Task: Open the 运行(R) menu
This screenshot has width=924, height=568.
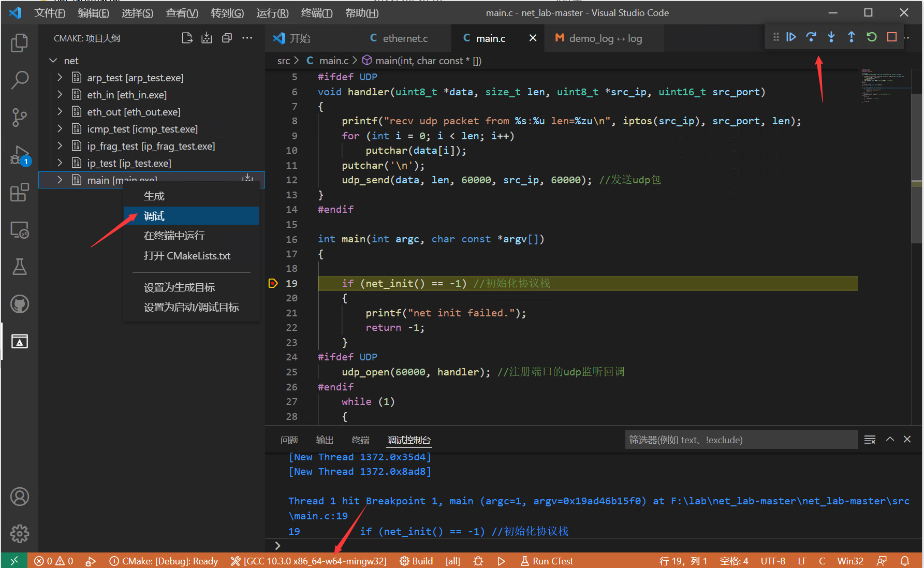Action: pos(272,13)
